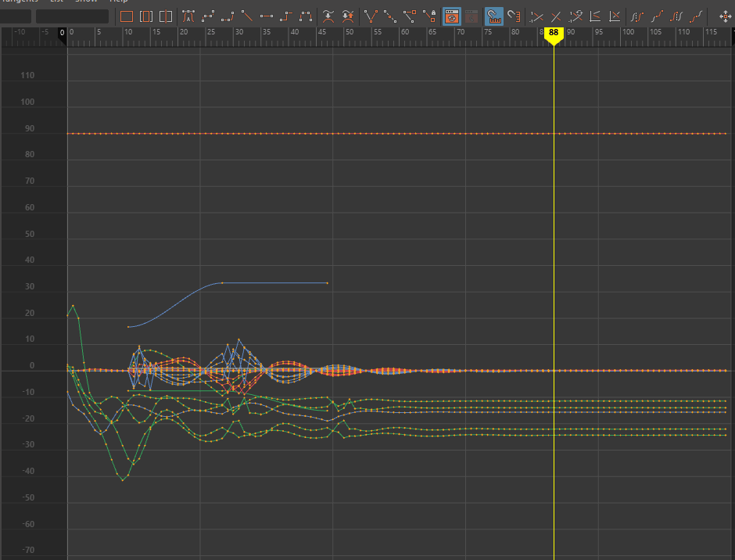Set post-infinity cycle with offset
The image size is (735, 560).
(x=696, y=17)
